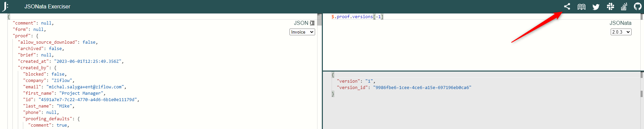Click in the JSONata expression editor

[481, 42]
